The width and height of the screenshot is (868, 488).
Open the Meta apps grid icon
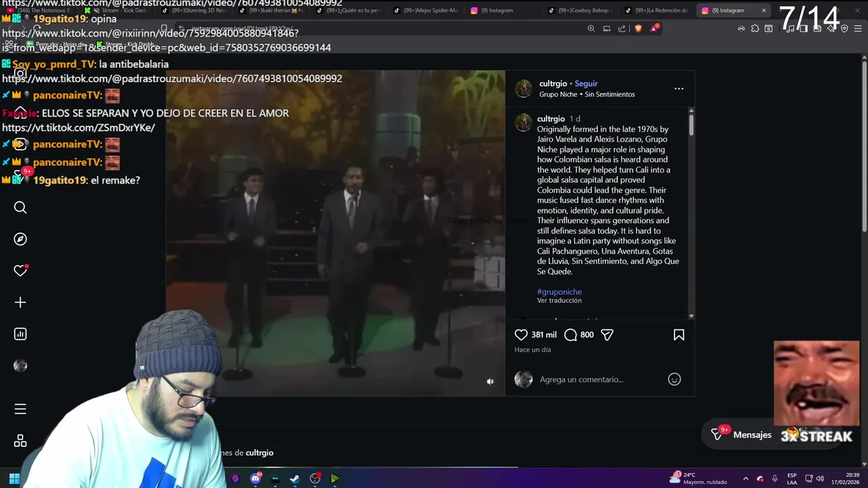point(20,441)
